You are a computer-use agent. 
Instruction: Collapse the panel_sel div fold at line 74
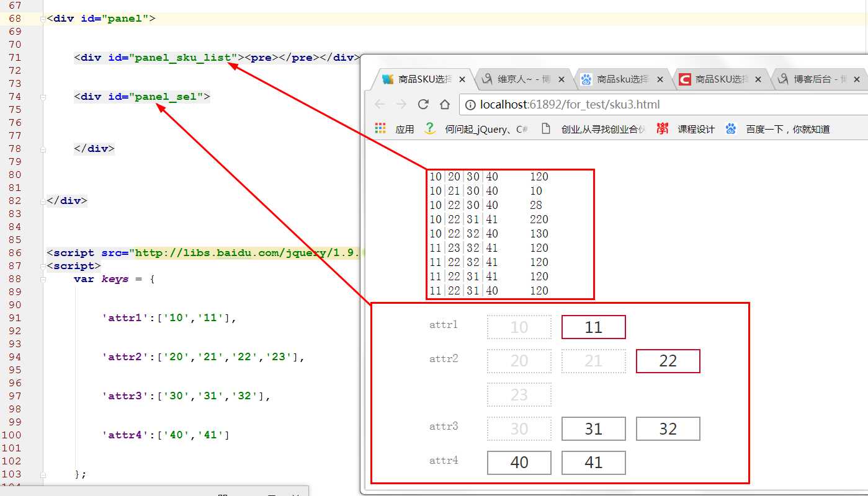click(x=43, y=97)
